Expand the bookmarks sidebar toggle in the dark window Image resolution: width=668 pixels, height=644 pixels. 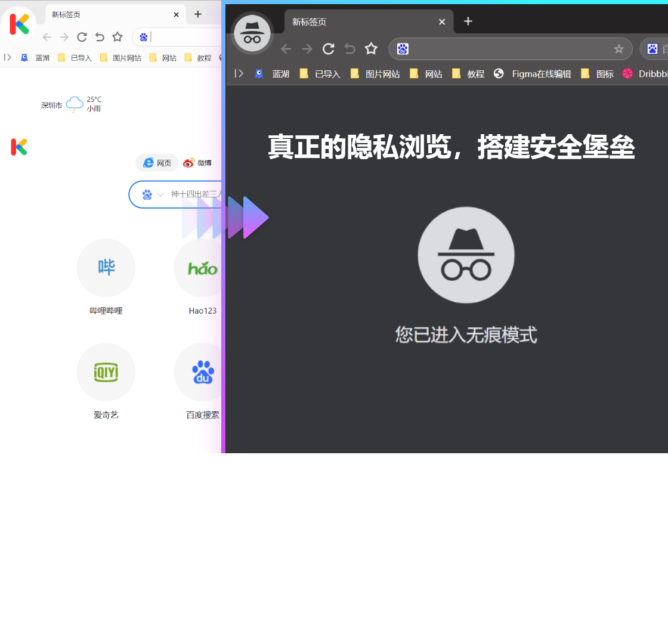click(x=239, y=74)
